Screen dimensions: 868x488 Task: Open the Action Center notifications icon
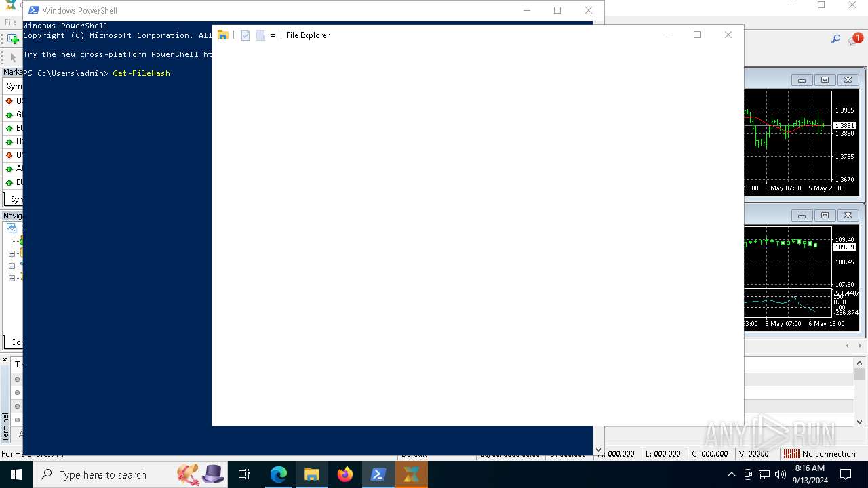pyautogui.click(x=846, y=474)
